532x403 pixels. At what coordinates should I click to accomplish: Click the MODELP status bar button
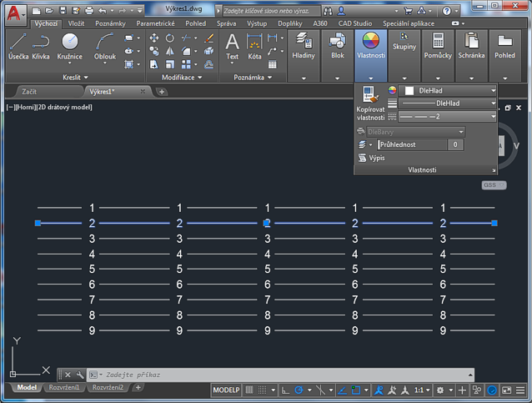click(x=226, y=390)
